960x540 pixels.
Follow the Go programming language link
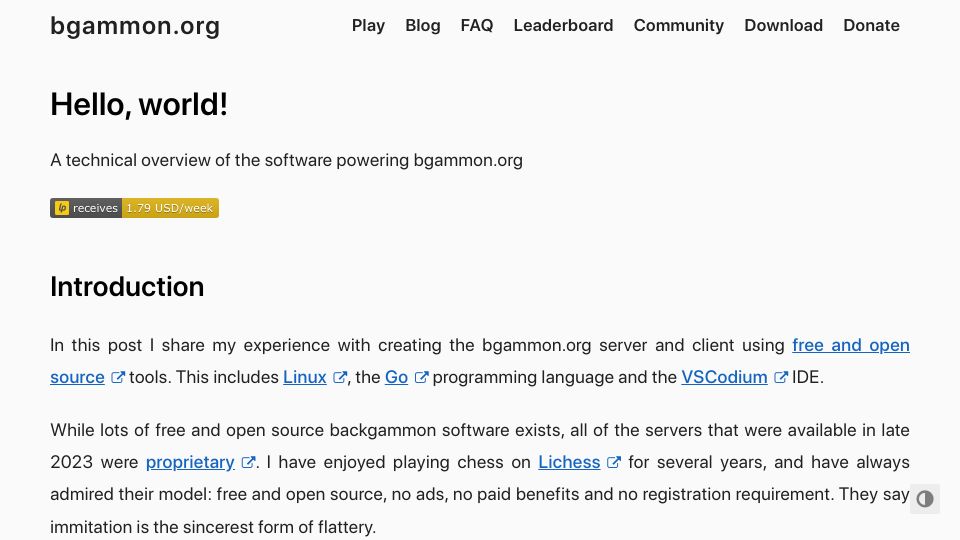coord(396,377)
